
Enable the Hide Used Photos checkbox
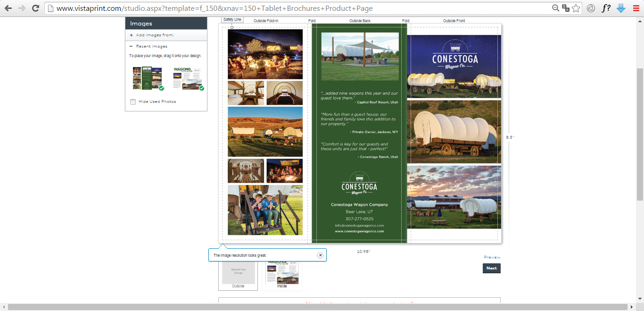133,101
